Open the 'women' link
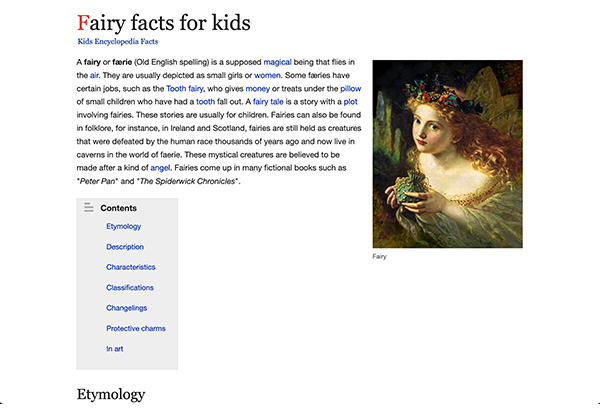 click(x=267, y=75)
